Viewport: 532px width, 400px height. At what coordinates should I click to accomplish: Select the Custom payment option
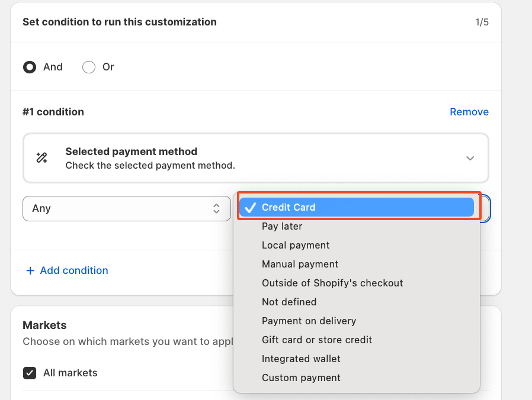pos(301,378)
